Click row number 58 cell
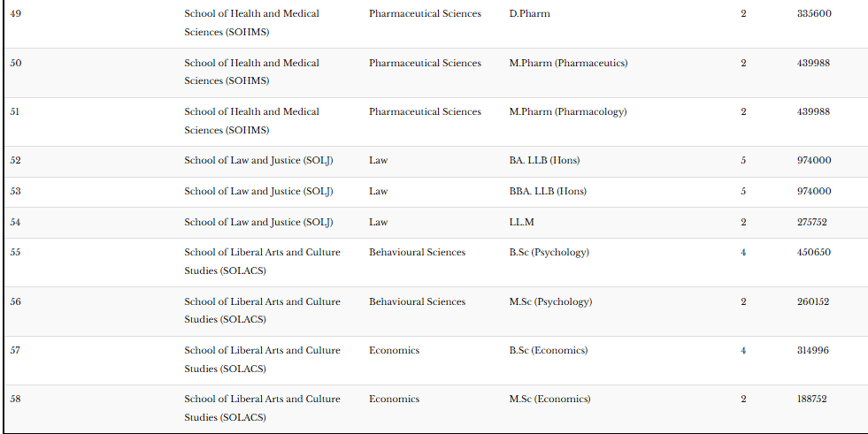The image size is (868, 434). 15,399
